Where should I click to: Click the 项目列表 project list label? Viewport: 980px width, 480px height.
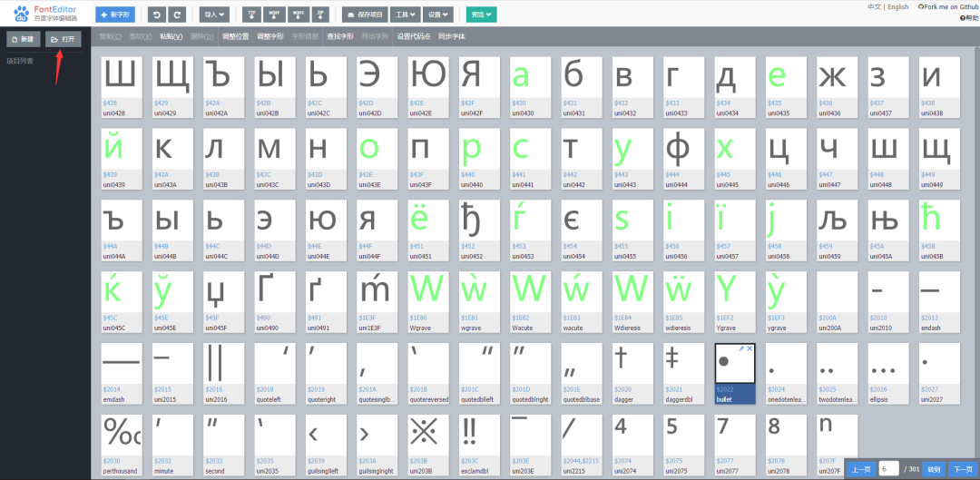[x=20, y=61]
